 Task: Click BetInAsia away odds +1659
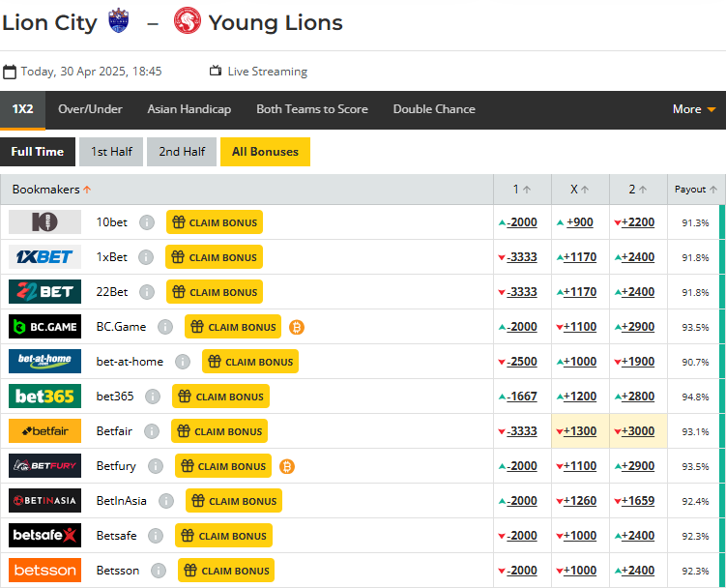coord(638,501)
